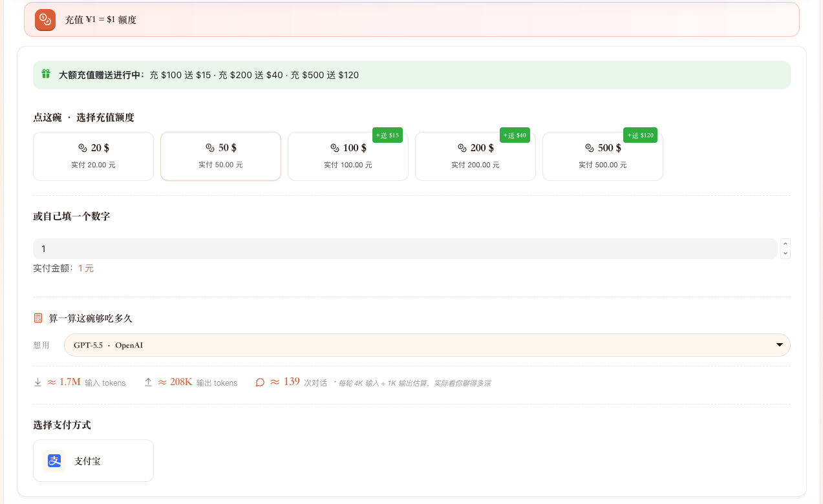Click the chat bubble conversations icon
The height and width of the screenshot is (504, 823).
click(260, 383)
